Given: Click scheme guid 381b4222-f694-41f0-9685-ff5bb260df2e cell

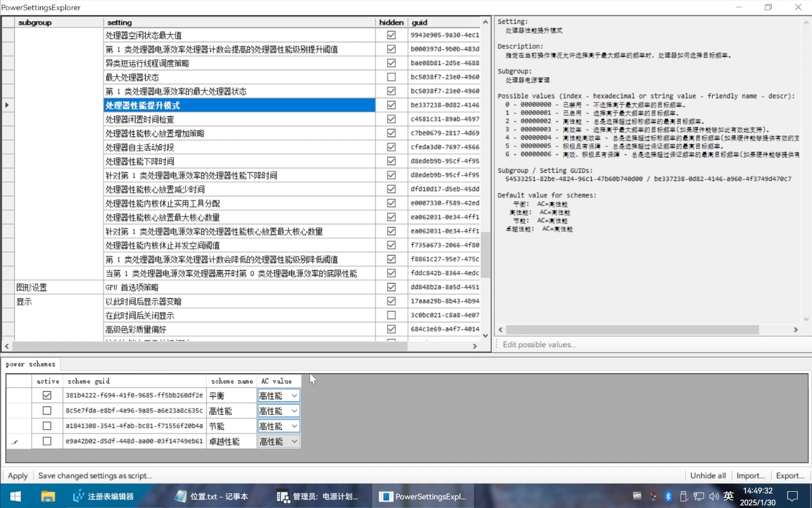Looking at the screenshot, I should pos(134,395).
